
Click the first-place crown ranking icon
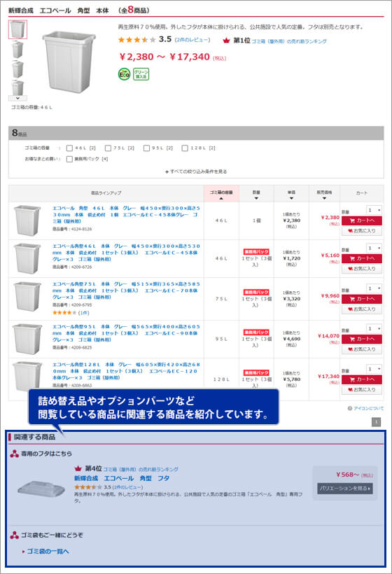click(x=226, y=41)
